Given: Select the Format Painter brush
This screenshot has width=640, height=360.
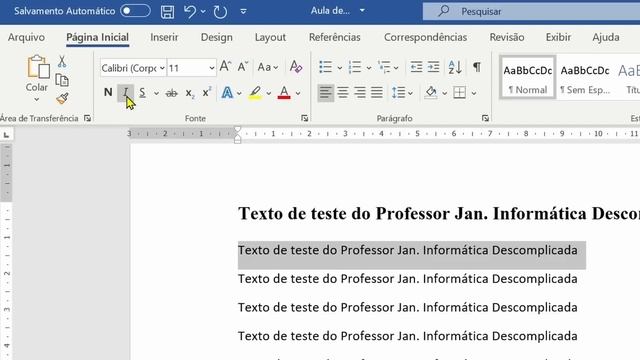Looking at the screenshot, I should pos(62,98).
